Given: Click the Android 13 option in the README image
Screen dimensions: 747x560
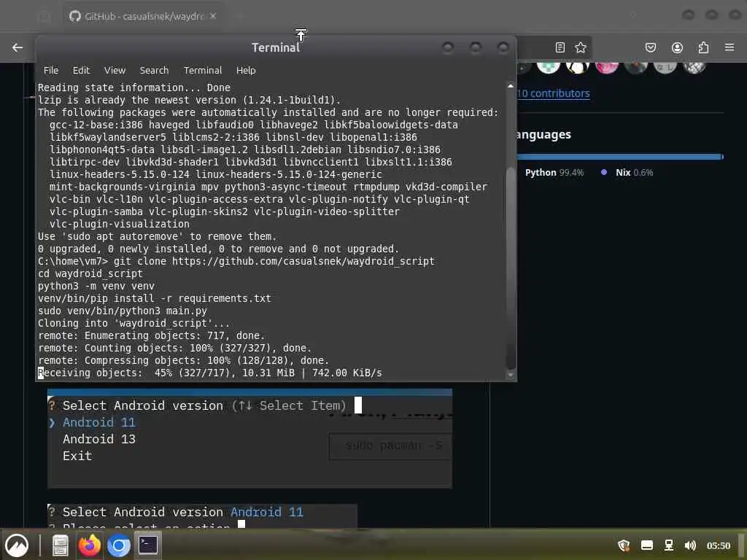Looking at the screenshot, I should [x=99, y=439].
